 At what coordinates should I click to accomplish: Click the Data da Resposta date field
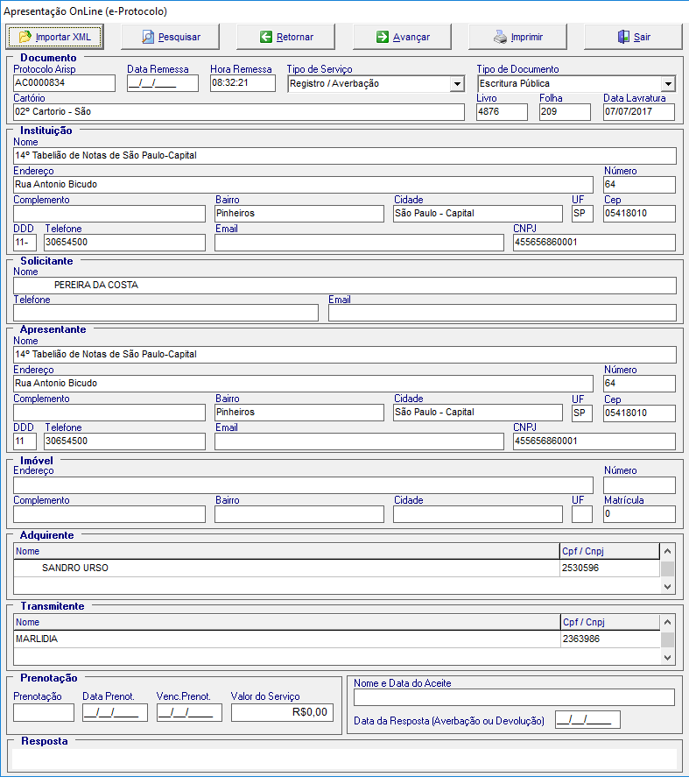[x=587, y=721]
